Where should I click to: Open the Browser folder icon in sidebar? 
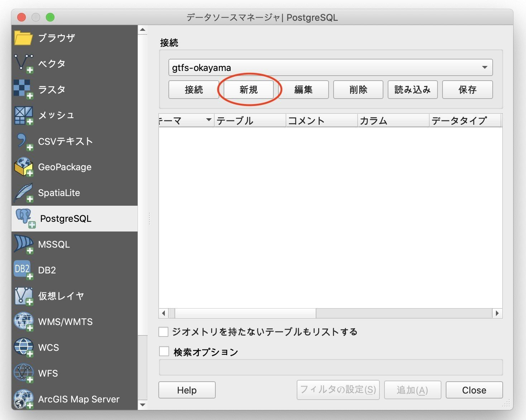pyautogui.click(x=23, y=38)
